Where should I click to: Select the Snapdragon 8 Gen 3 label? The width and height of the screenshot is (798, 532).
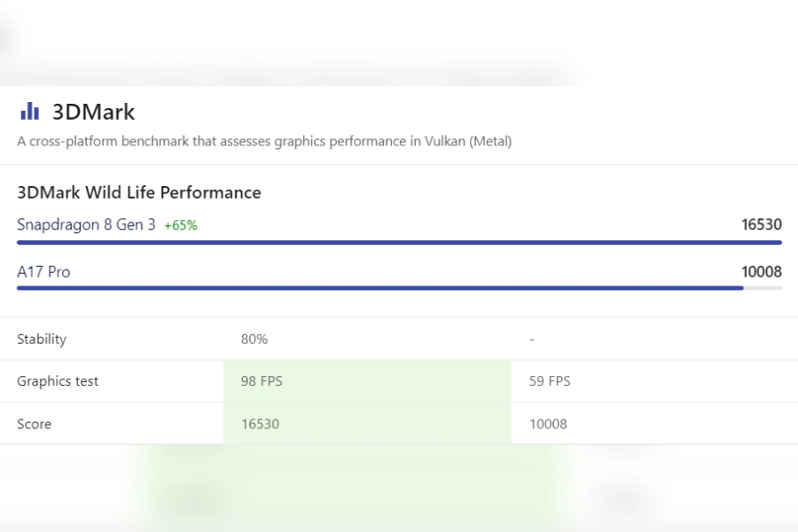pyautogui.click(x=86, y=225)
